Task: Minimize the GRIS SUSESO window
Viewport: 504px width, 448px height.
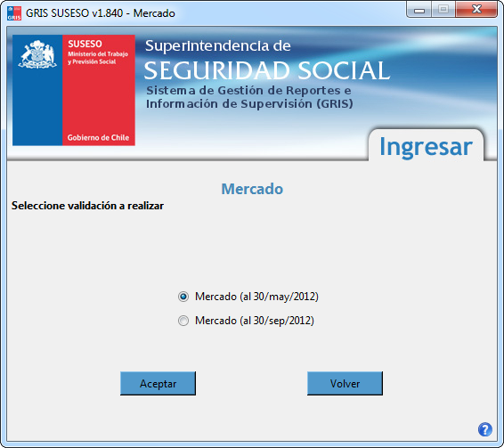Action: [x=419, y=10]
